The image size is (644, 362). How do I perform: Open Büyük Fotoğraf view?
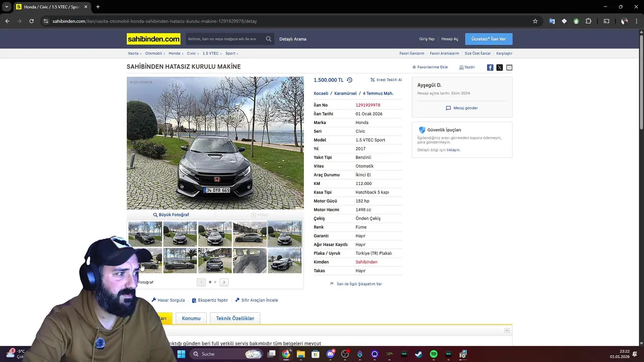(171, 215)
